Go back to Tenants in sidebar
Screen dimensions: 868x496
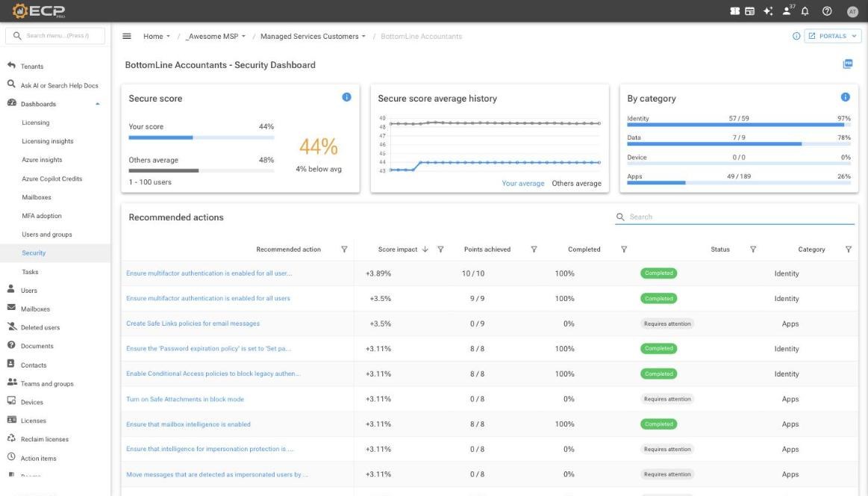point(31,66)
